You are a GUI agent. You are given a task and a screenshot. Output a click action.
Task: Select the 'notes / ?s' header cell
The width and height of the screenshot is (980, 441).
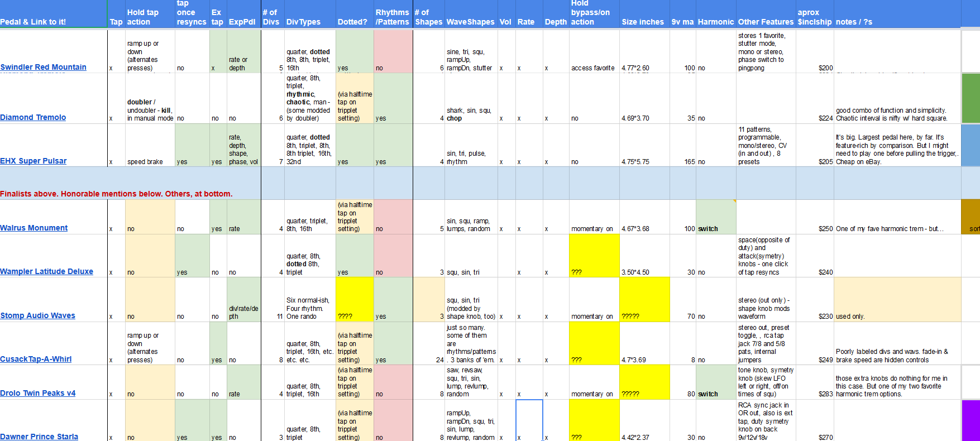(897, 14)
